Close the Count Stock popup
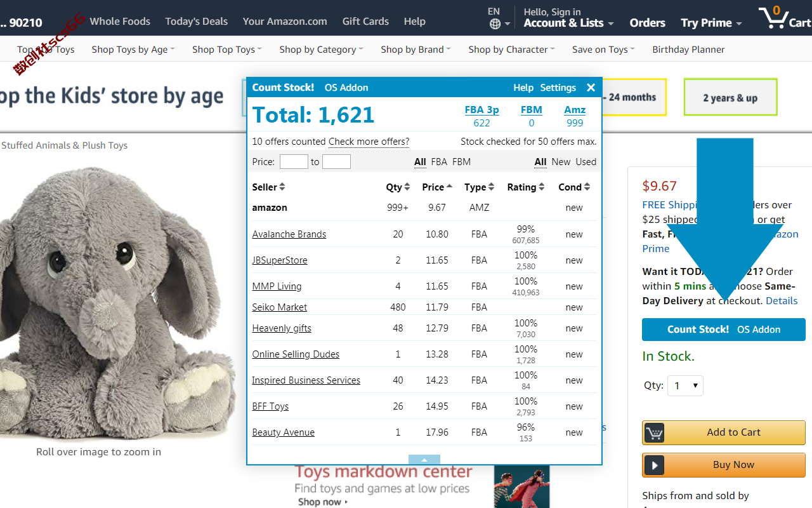 coord(591,88)
